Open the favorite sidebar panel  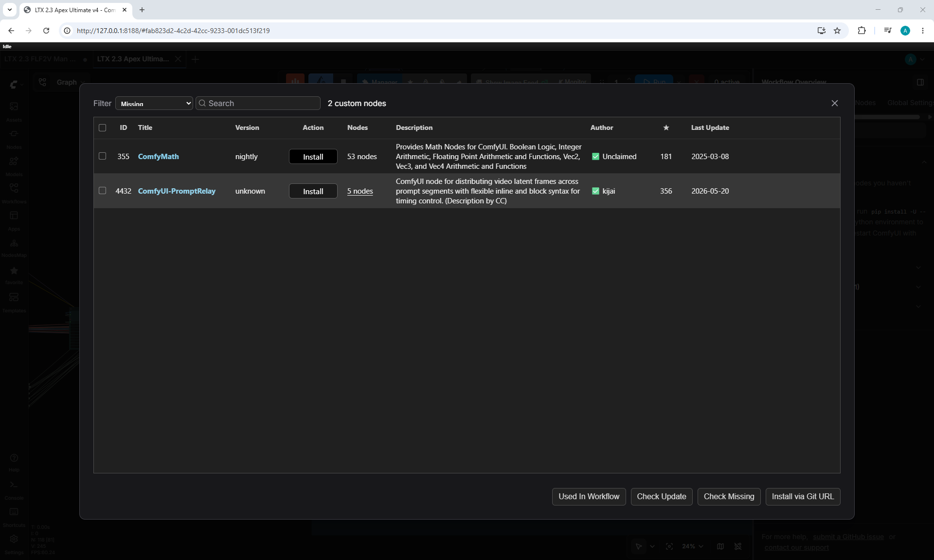coord(14,274)
